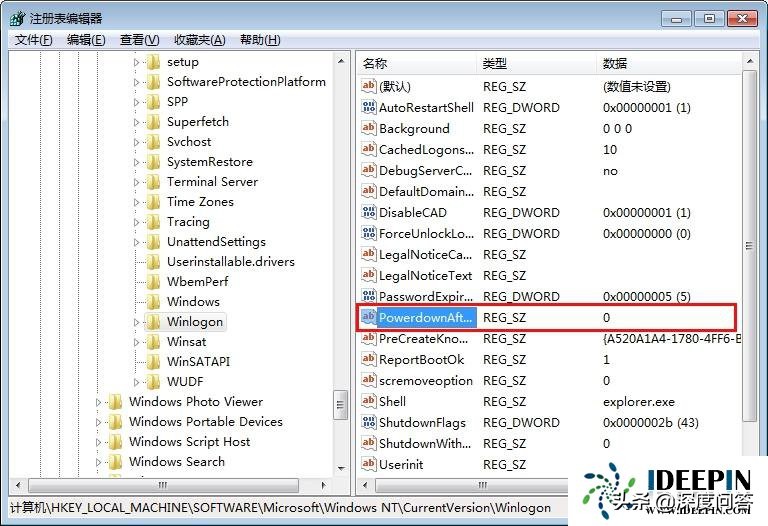Open the 查看(V) menu
Viewport: 768px width, 526px height.
(x=140, y=40)
